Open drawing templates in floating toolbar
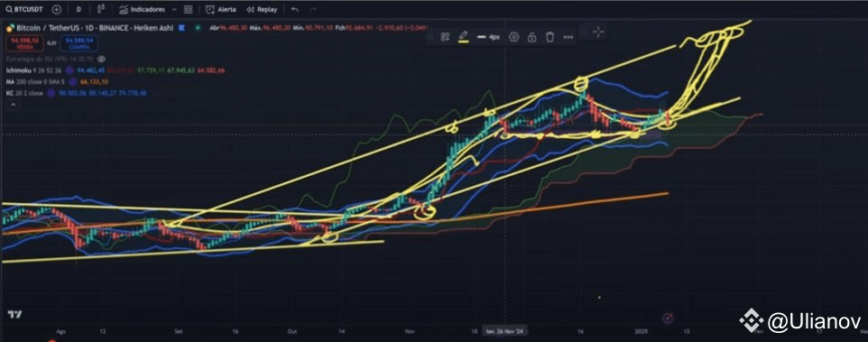Screen dimensions: 868x342 [445, 37]
